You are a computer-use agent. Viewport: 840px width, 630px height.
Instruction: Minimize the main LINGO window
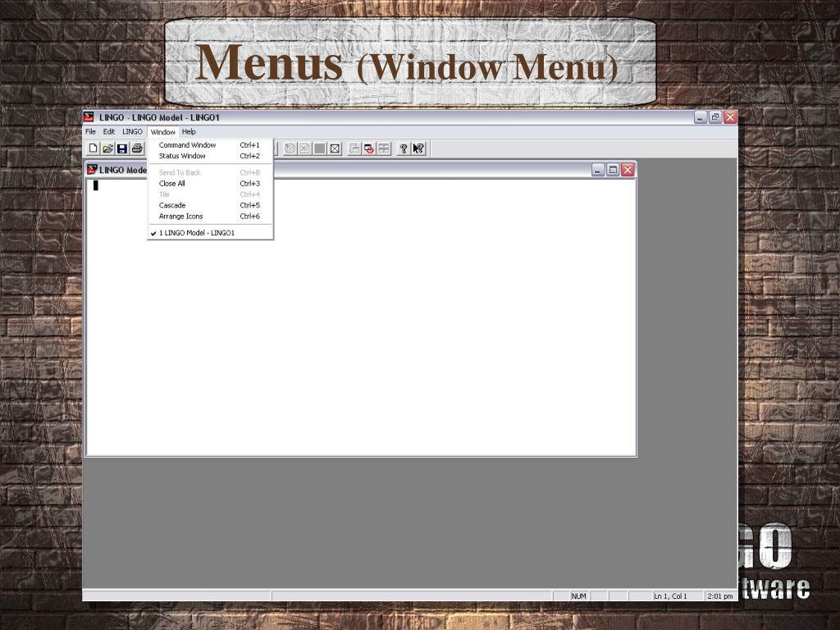(701, 116)
